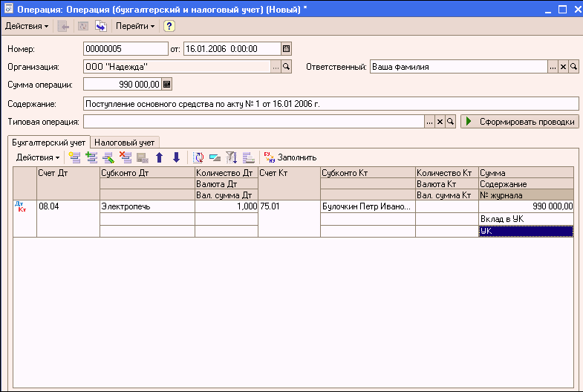
Task: Open the main Действия dropdown menu
Action: pyautogui.click(x=27, y=26)
